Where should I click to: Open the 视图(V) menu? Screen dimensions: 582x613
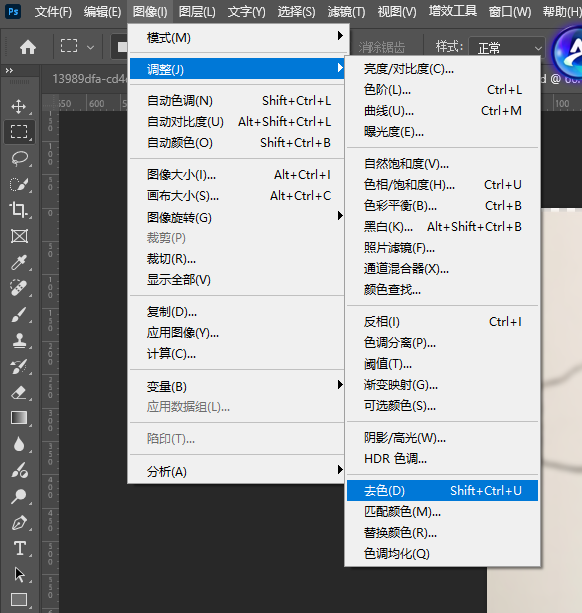coord(397,12)
